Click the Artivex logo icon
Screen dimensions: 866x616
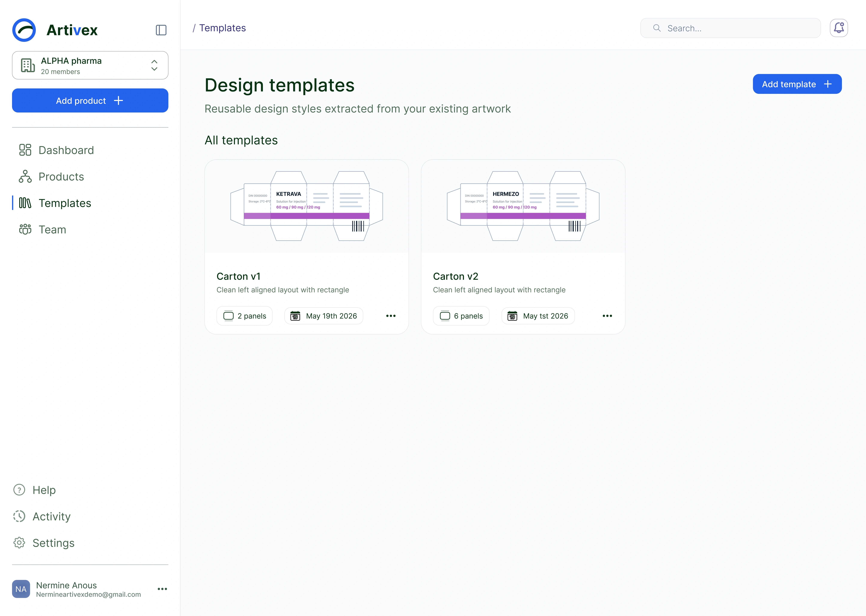[x=24, y=30]
